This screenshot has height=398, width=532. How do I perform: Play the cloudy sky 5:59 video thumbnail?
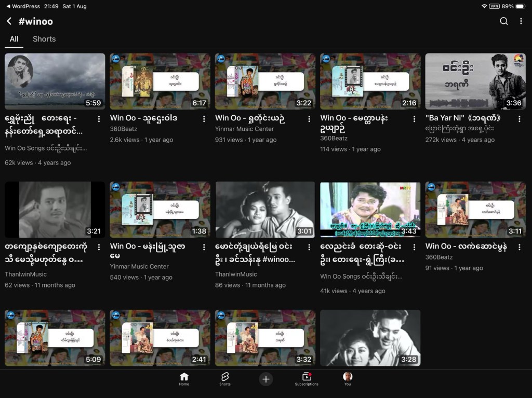(x=55, y=81)
